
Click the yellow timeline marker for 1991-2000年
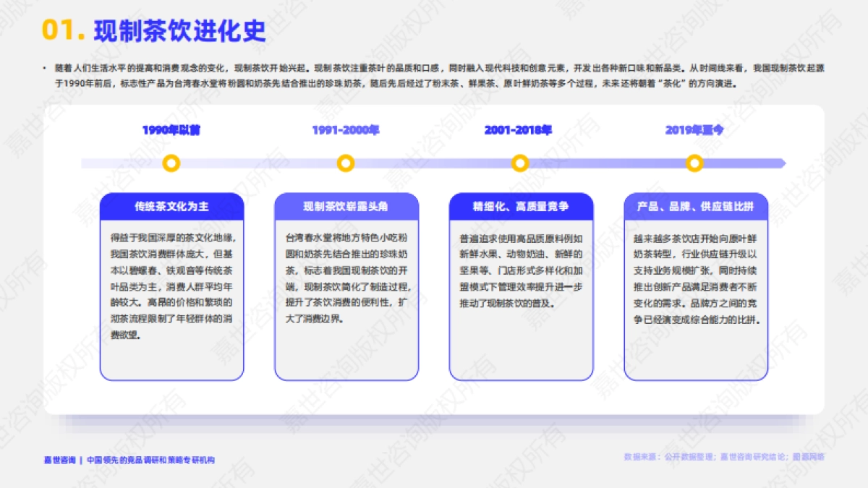346,163
